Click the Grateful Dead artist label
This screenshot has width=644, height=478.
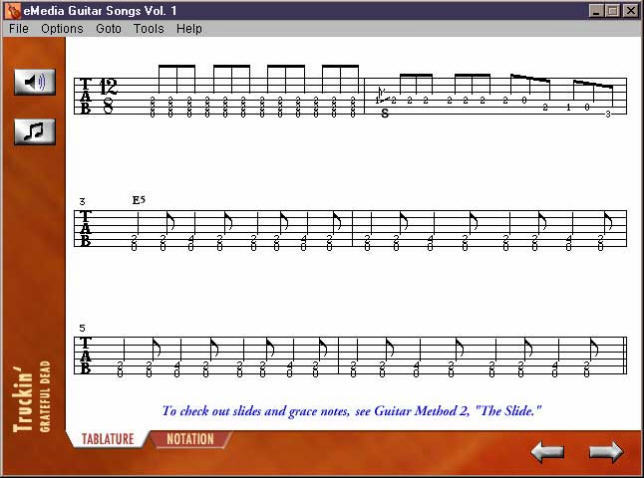click(45, 396)
